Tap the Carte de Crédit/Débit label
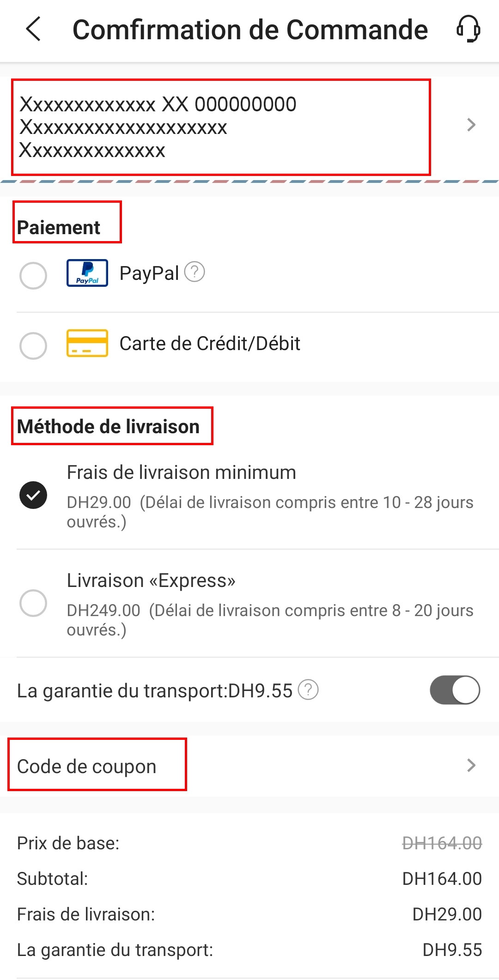Image resolution: width=499 pixels, height=980 pixels. tap(210, 344)
